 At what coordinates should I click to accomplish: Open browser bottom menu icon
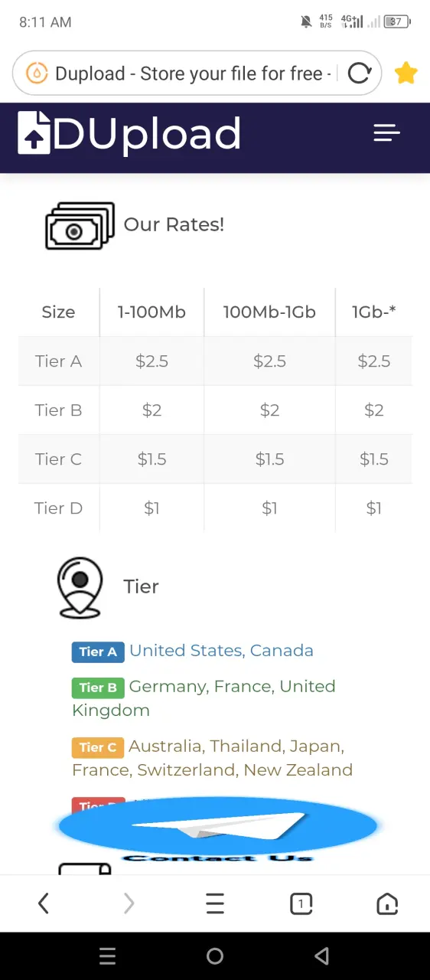[x=215, y=904]
